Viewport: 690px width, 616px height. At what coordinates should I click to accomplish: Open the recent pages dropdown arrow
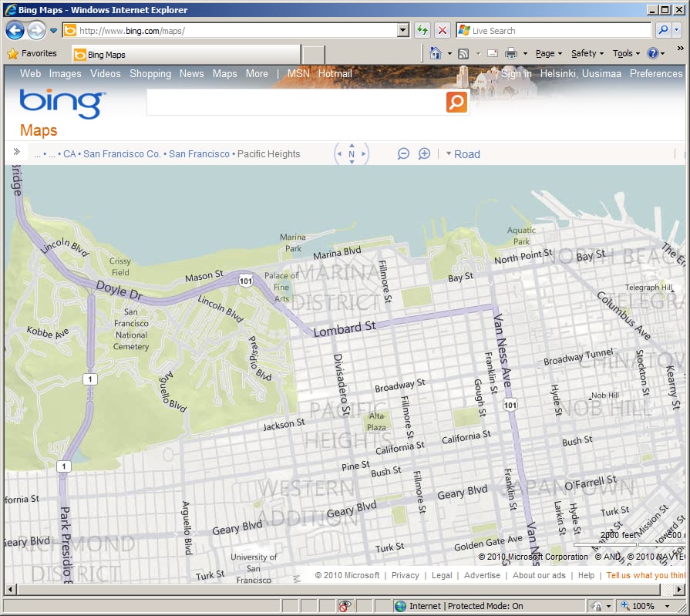[x=53, y=31]
